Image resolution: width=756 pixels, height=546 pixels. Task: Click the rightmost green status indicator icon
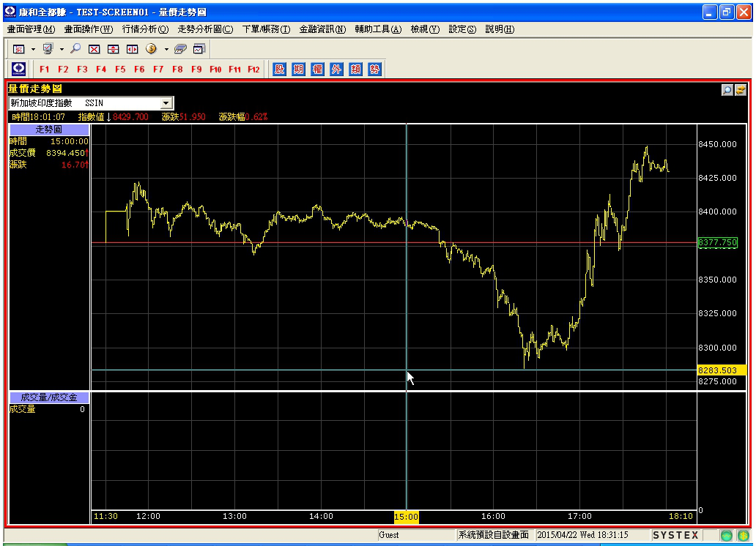click(743, 536)
